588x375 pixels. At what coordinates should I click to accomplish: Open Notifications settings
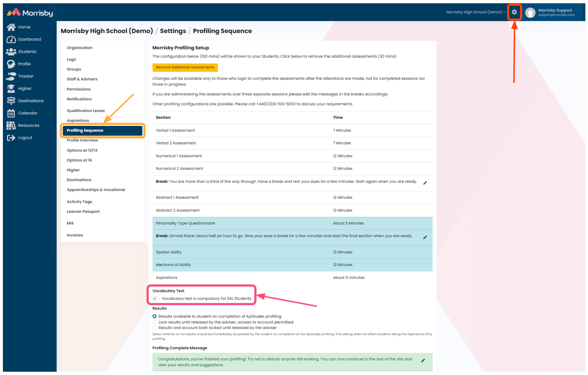click(x=79, y=99)
